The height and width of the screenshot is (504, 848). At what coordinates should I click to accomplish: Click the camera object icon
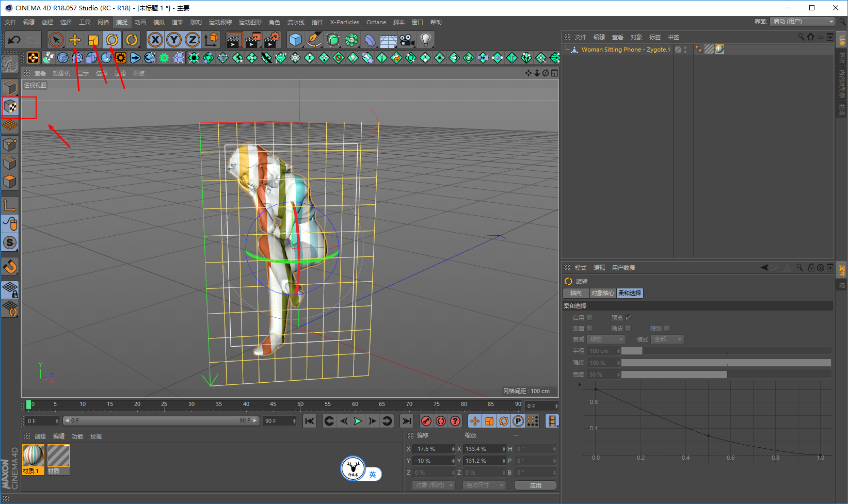407,40
